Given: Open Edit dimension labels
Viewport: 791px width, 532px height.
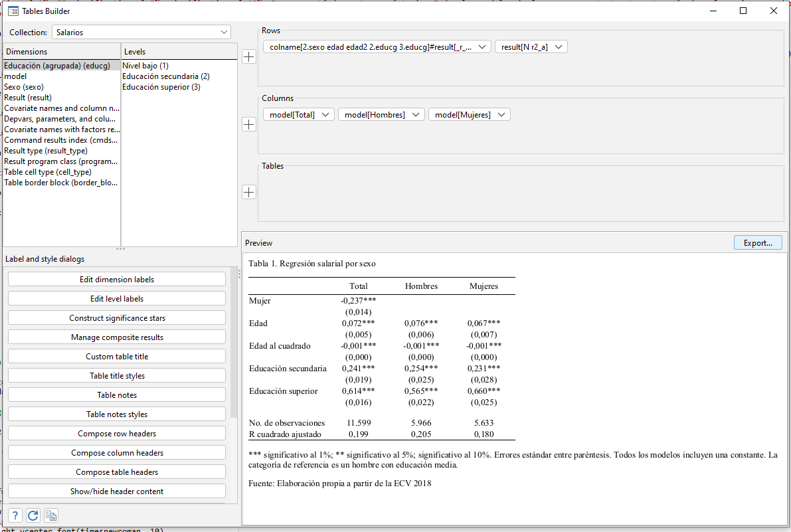Looking at the screenshot, I should coord(116,279).
